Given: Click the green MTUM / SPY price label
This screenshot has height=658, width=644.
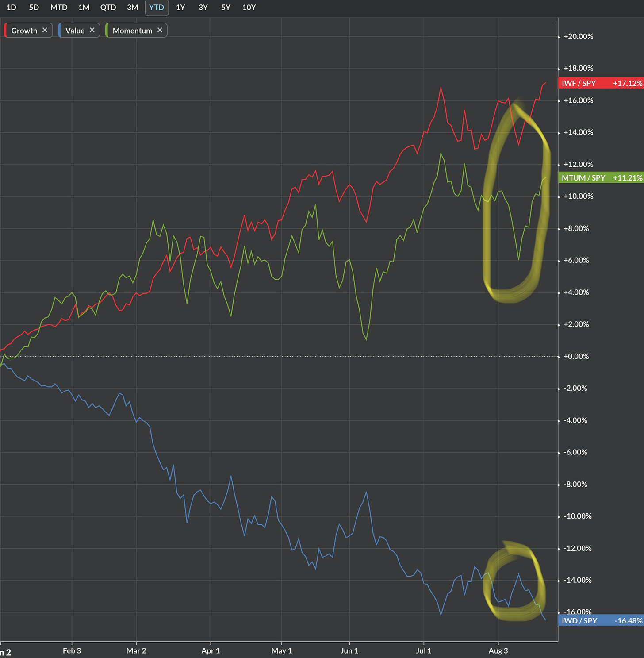Looking at the screenshot, I should 601,178.
